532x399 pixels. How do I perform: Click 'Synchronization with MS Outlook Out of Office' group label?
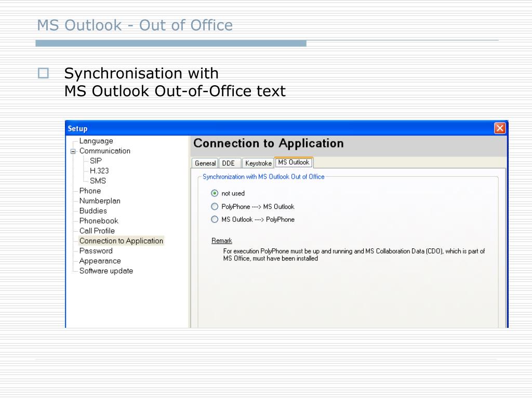pos(263,177)
